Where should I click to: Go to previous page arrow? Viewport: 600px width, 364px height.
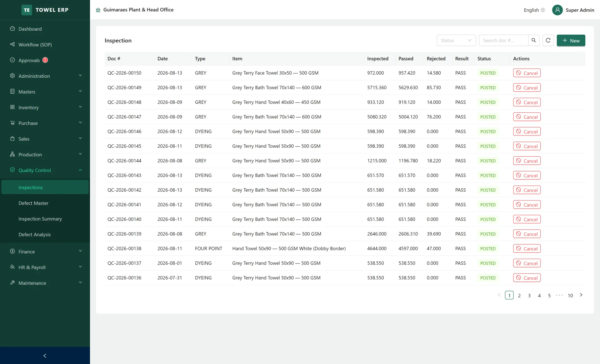[x=499, y=295]
